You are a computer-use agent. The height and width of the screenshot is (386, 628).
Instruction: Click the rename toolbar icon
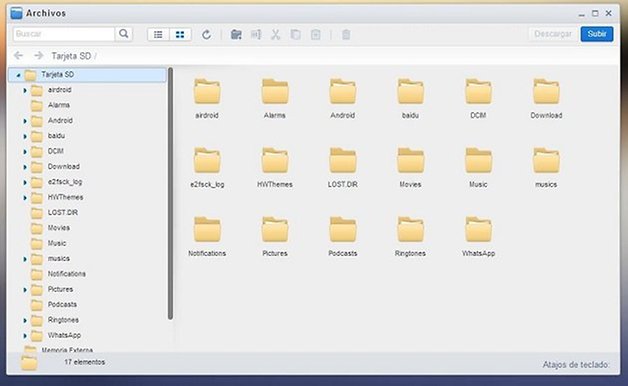click(x=256, y=35)
